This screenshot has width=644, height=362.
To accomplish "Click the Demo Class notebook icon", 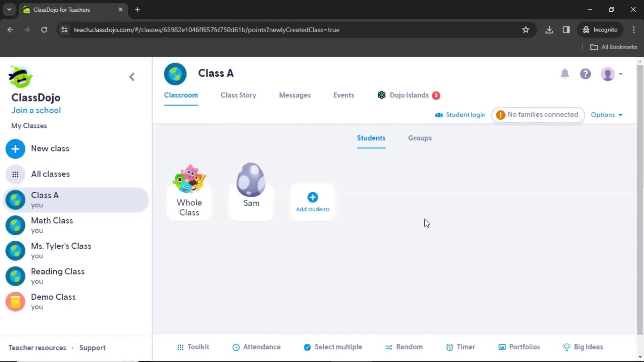I will [15, 302].
